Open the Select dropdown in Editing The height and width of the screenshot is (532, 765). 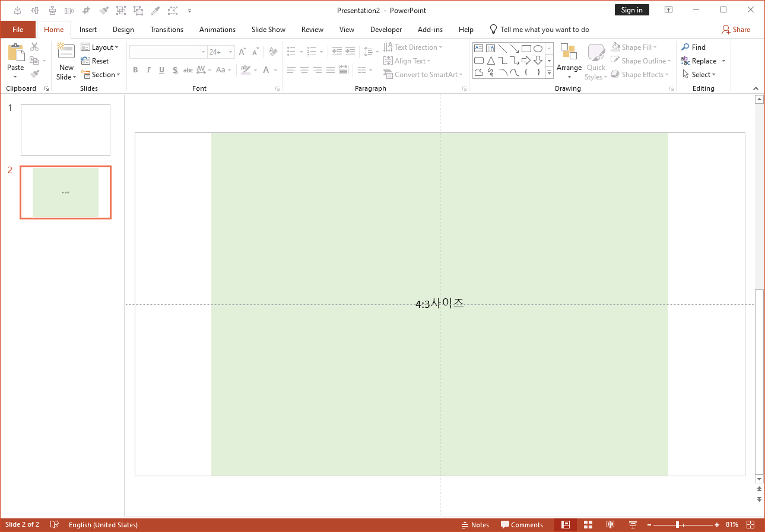[x=699, y=75]
